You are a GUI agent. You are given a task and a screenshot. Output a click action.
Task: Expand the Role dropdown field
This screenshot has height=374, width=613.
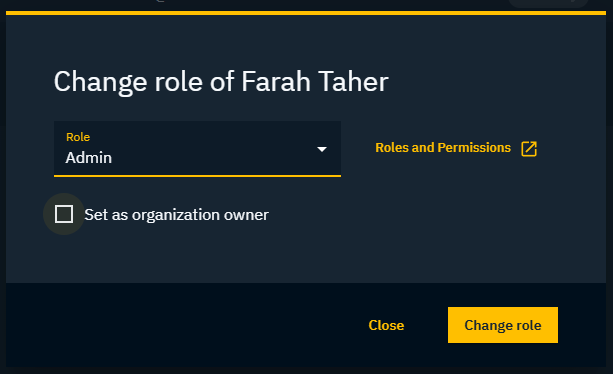coord(197,149)
